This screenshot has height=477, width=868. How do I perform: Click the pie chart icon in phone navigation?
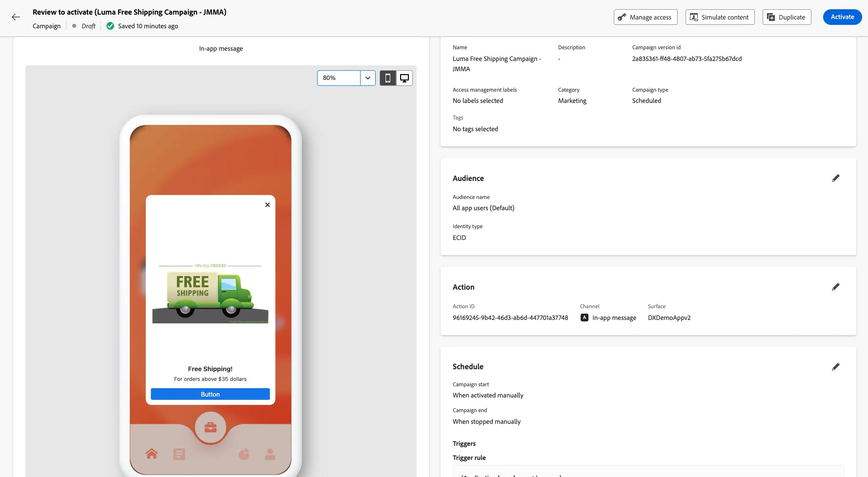(244, 454)
